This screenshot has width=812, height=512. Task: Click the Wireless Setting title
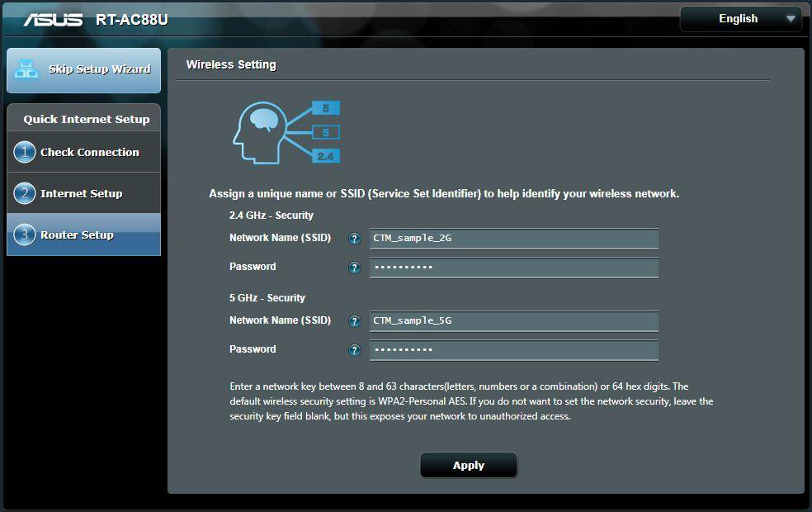(231, 64)
